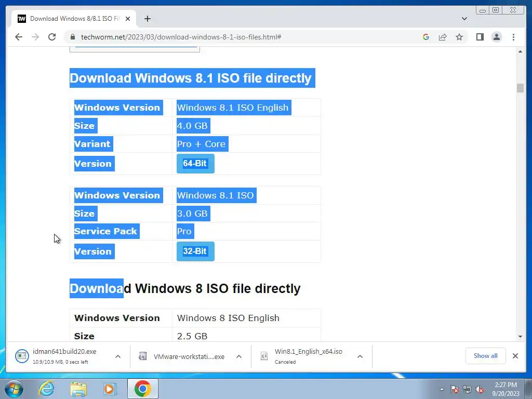Open the Chrome profile avatar
Viewport: 532px width, 399px height.
pyautogui.click(x=497, y=37)
